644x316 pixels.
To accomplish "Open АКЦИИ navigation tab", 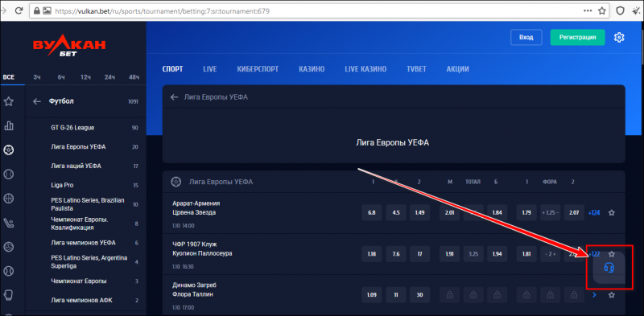I will (x=457, y=69).
